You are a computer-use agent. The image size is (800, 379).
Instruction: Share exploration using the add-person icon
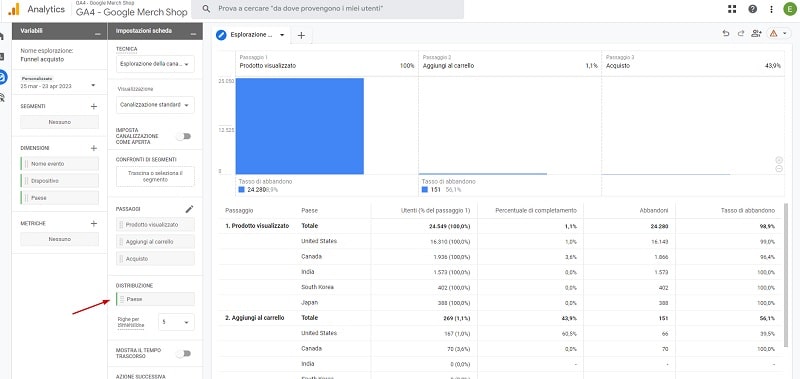coord(756,34)
